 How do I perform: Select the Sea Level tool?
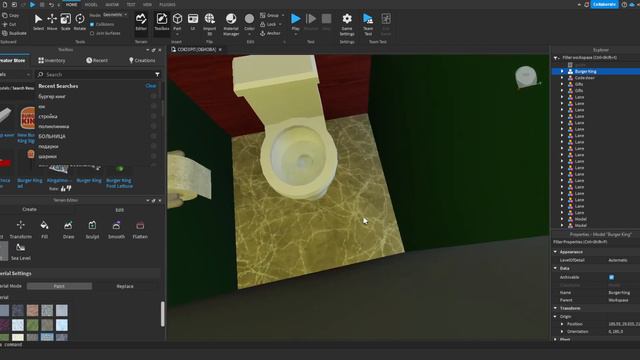20,251
